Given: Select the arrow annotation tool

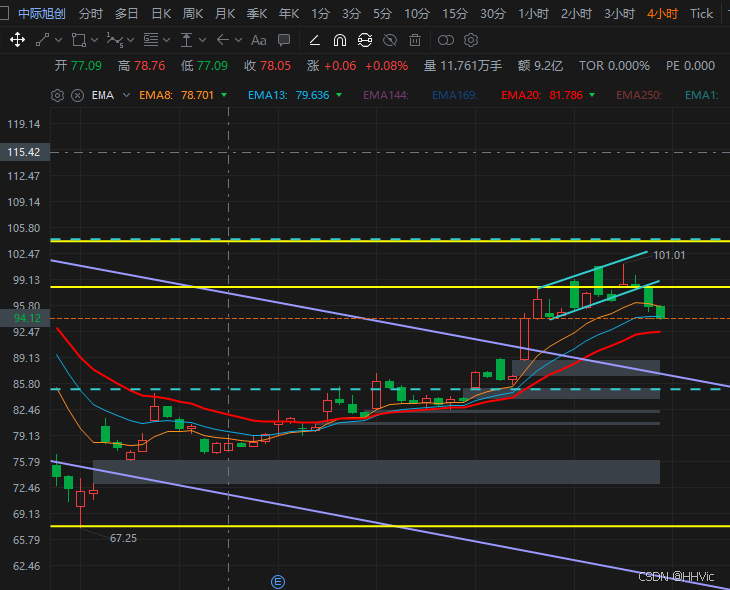Looking at the screenshot, I should (x=223, y=40).
